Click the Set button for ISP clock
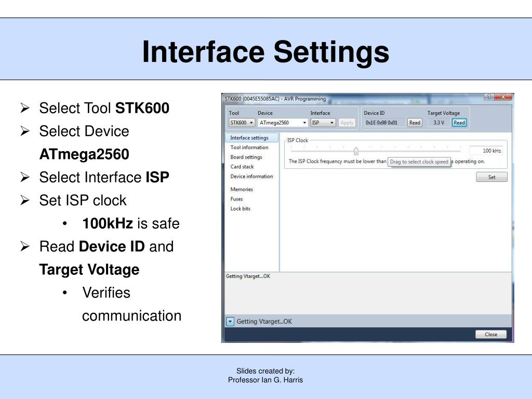Viewport: 532px width, 399px height. coord(491,177)
